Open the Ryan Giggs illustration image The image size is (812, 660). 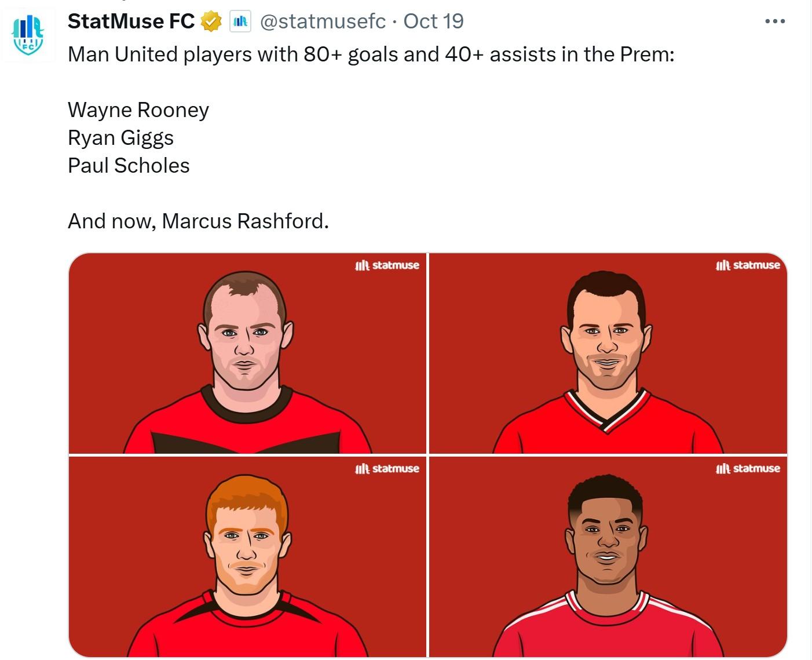pos(608,353)
